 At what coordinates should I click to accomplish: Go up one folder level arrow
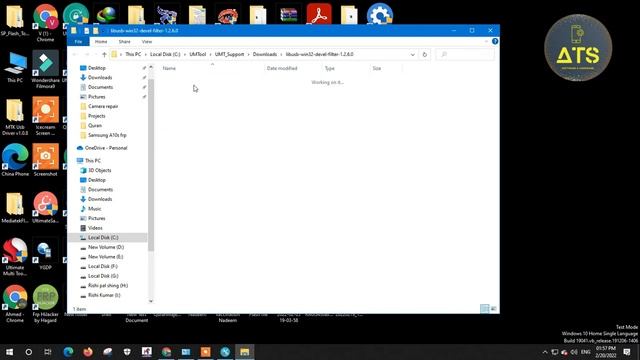point(104,54)
